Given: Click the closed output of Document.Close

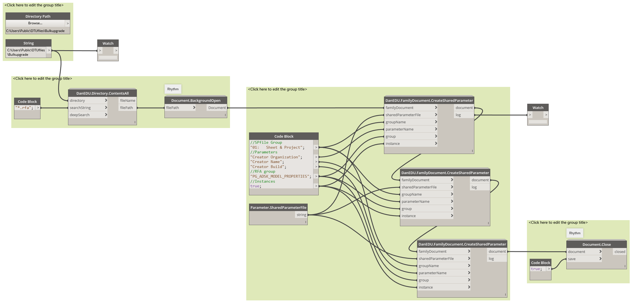Looking at the screenshot, I should [620, 252].
